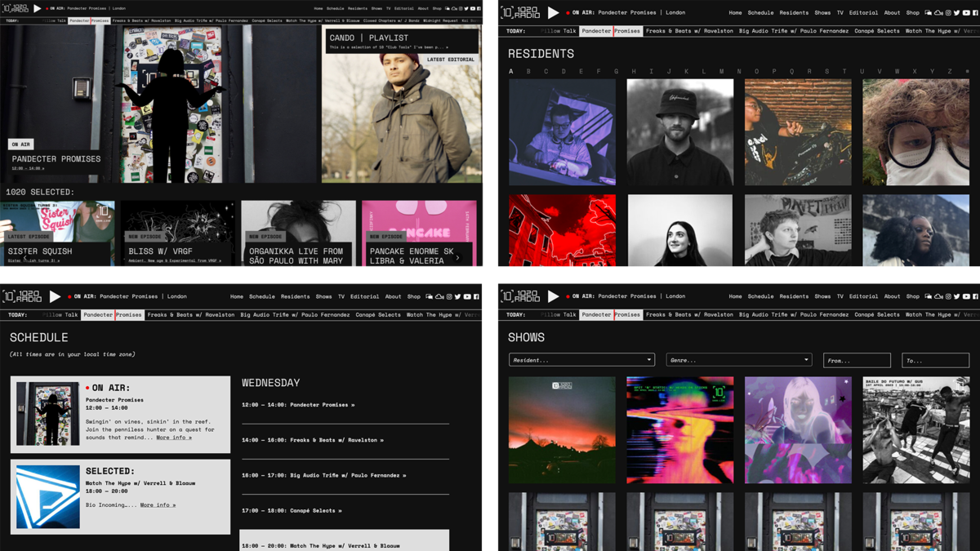Click the 1020 Radio logo on the Shows page
Viewport: 980px width, 551px height.
(520, 296)
